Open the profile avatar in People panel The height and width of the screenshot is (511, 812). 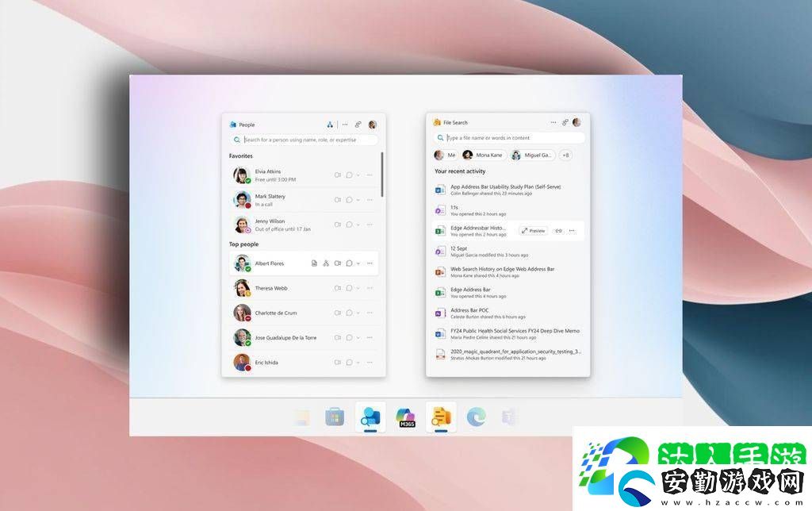point(373,125)
